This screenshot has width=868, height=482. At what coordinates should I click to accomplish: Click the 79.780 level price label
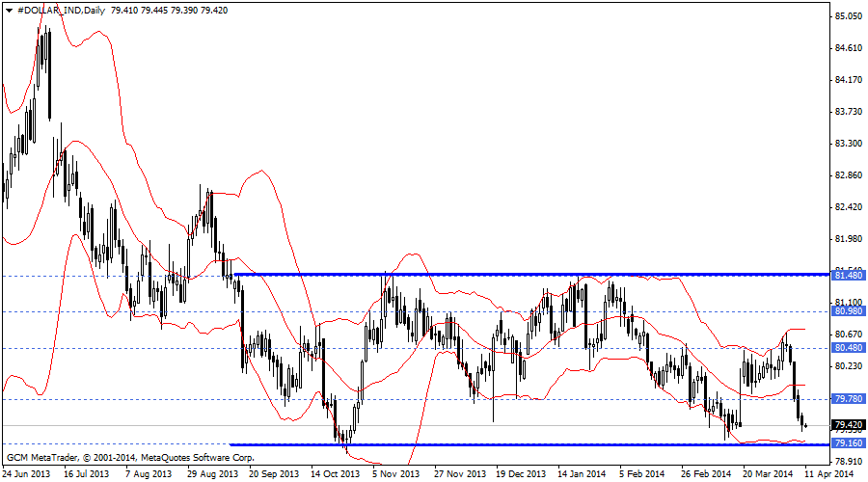[x=847, y=399]
